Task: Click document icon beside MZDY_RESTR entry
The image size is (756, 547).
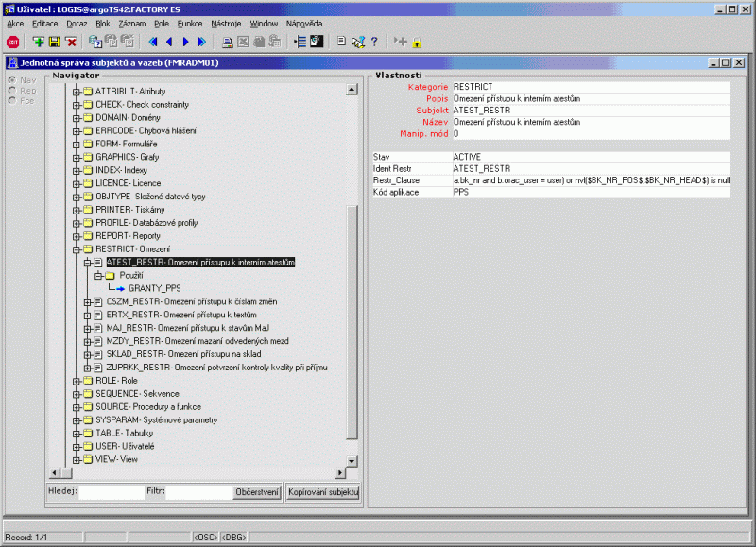Action: tap(98, 341)
